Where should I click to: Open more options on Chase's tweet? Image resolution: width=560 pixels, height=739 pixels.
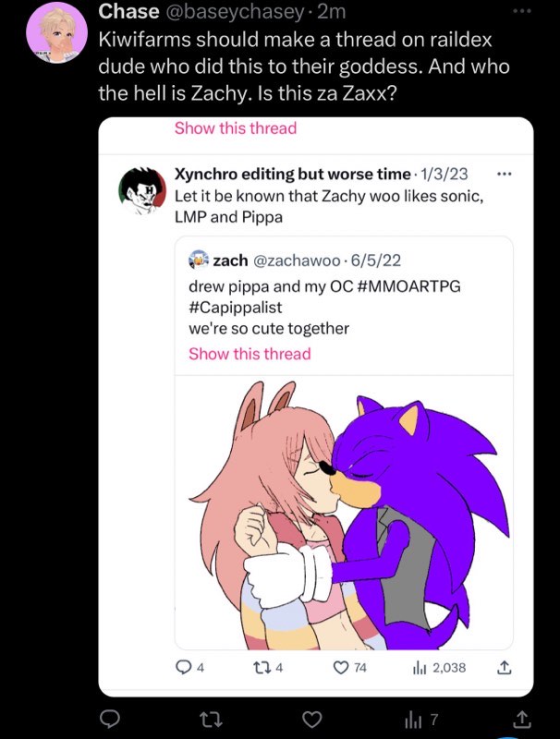[522, 10]
